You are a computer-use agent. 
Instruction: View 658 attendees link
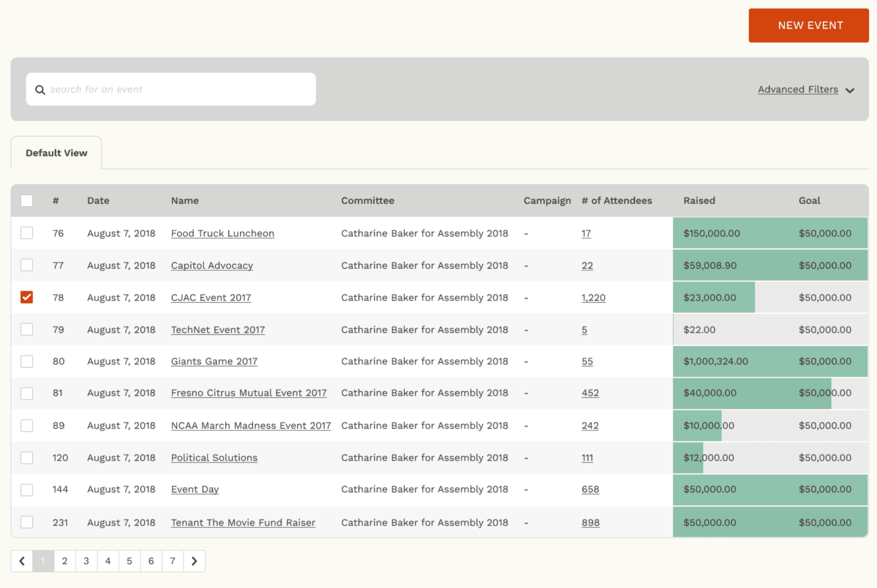click(590, 489)
